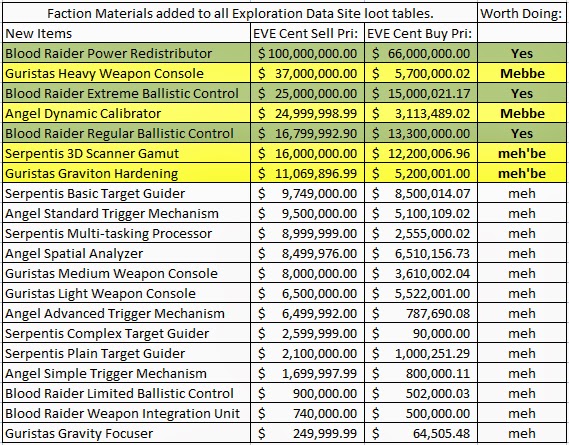Select the Angel Dynamic Calibrator row label
Image resolution: width=569 pixels, height=445 pixels.
[126, 113]
